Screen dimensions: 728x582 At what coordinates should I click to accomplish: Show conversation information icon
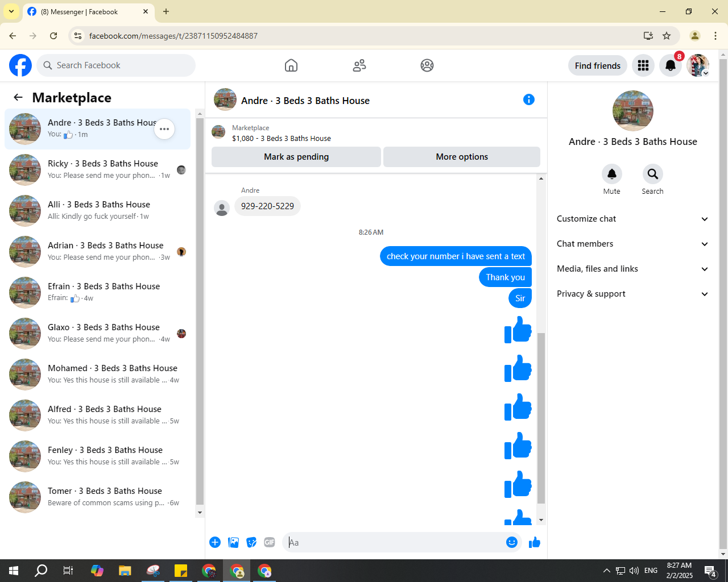pos(529,100)
